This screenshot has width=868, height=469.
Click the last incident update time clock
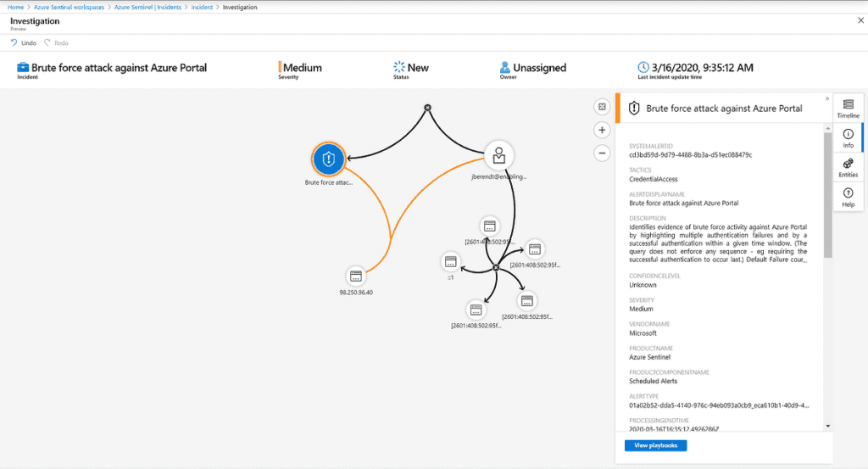coord(643,67)
